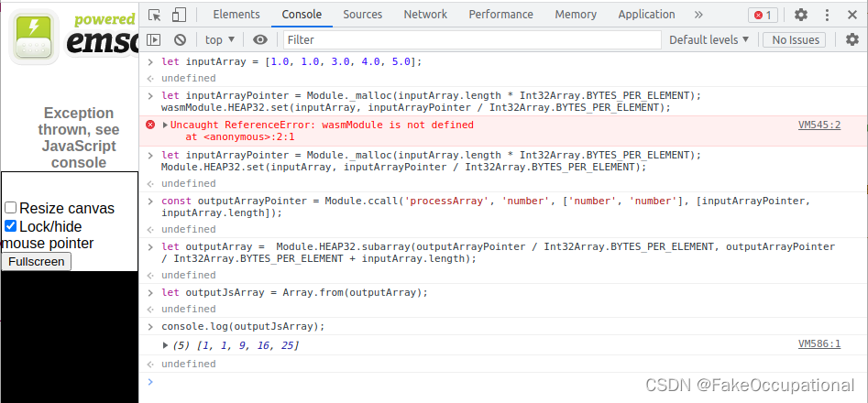Viewport: 868px width, 403px height.
Task: Activate the inspect element picker icon
Action: 155,15
